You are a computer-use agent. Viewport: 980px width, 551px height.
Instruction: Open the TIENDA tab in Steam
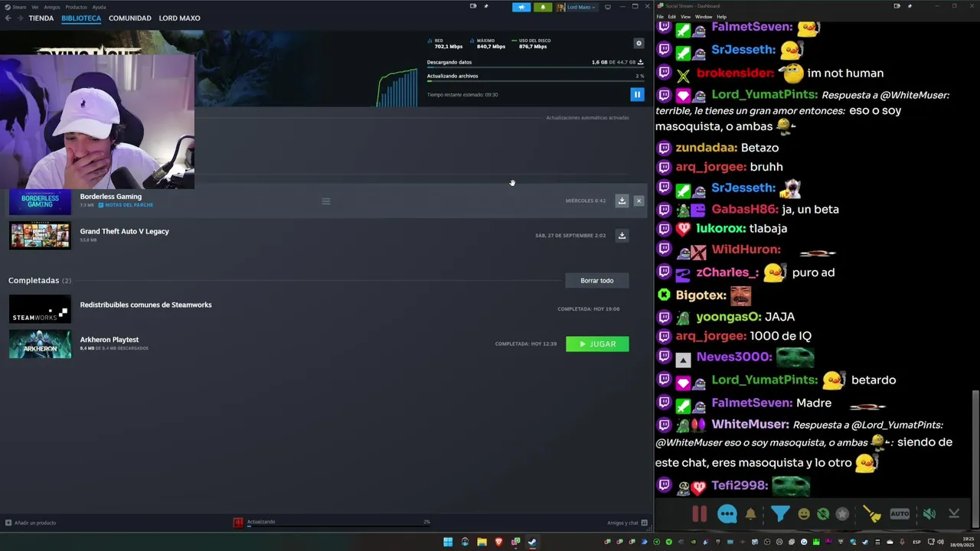pyautogui.click(x=41, y=18)
